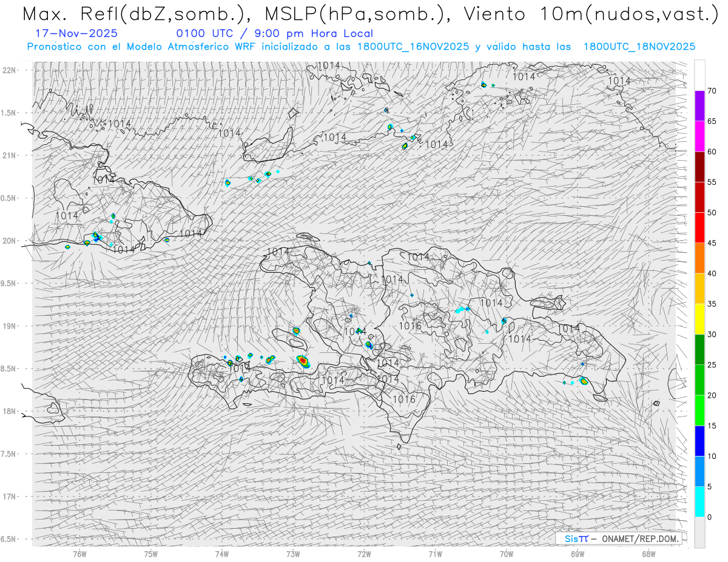This screenshot has width=728, height=562.
Task: Click the '76W' longitude axis label
Action: (x=79, y=553)
